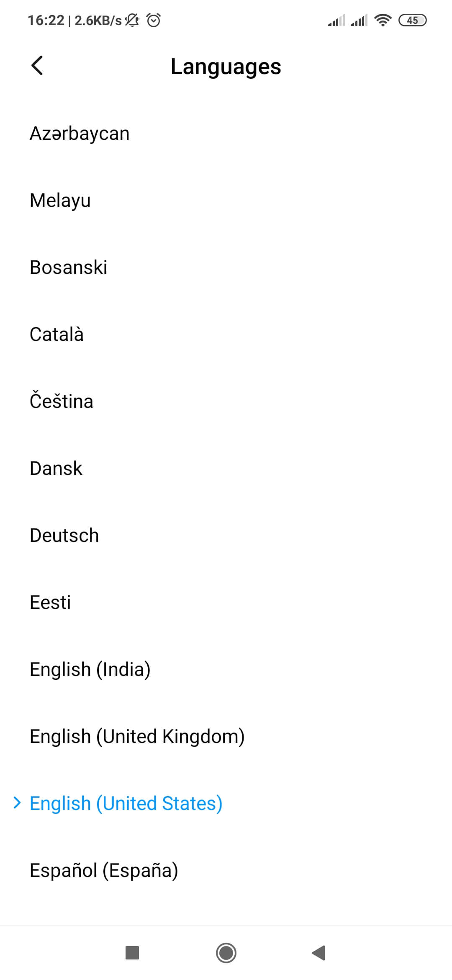Screen dimensions: 452x980
Task: Select Español (España) from the list
Action: [103, 870]
